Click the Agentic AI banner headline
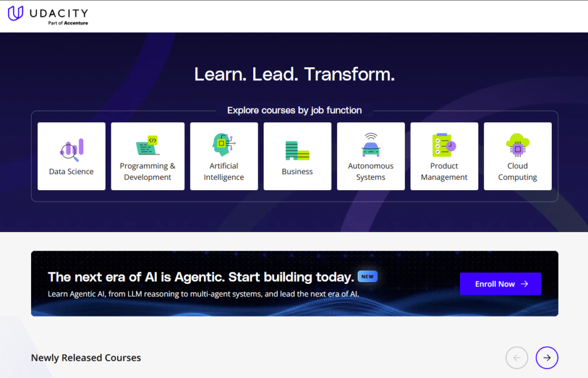Image resolution: width=588 pixels, height=378 pixels. (200, 277)
